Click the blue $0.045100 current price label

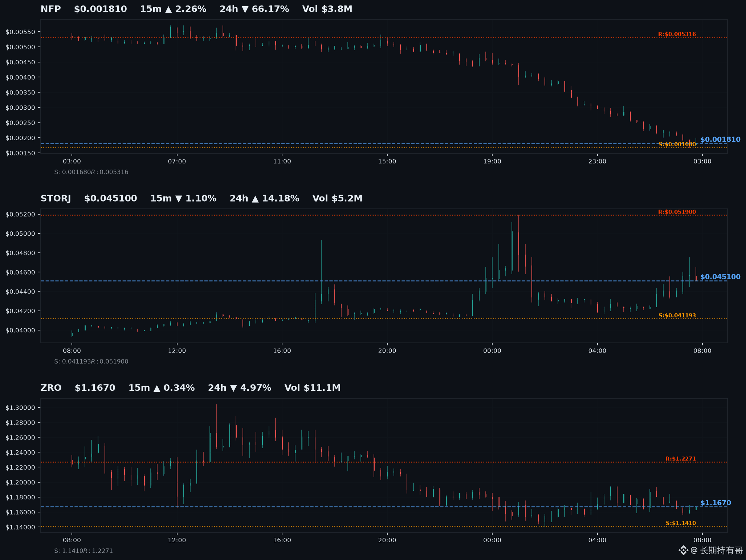720,277
